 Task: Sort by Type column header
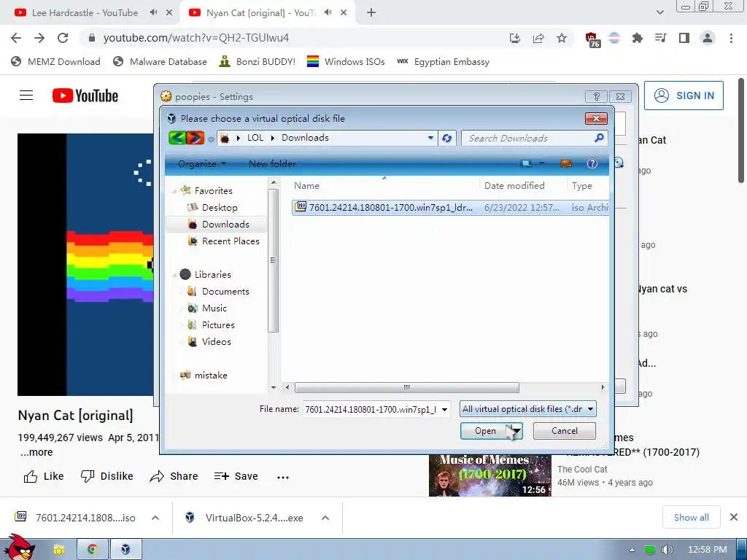581,186
